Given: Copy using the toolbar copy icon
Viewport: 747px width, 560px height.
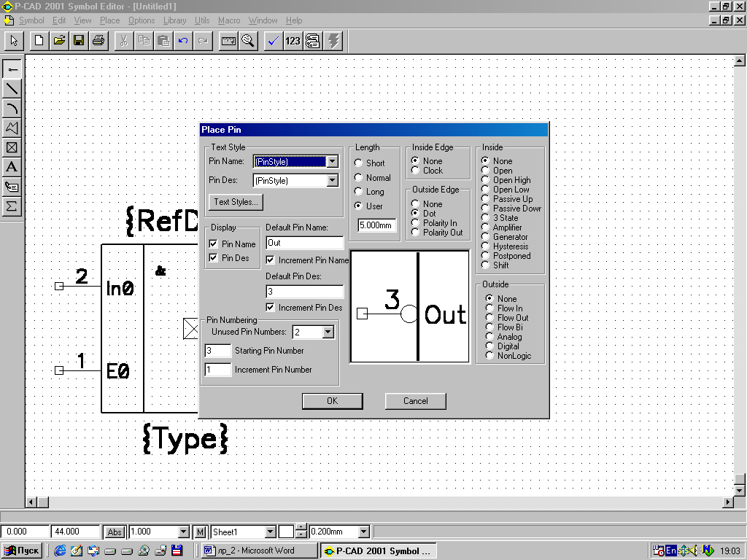Looking at the screenshot, I should 144,41.
